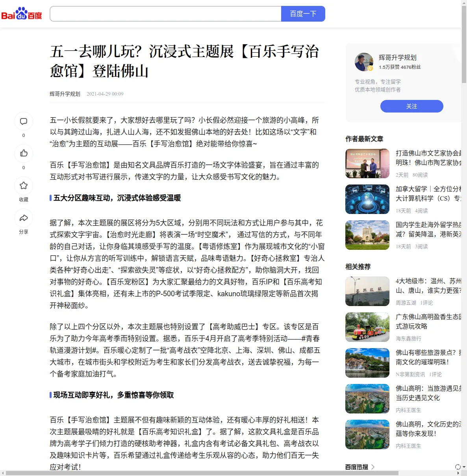Click the horizontal scroll left arrow

(x=3, y=473)
